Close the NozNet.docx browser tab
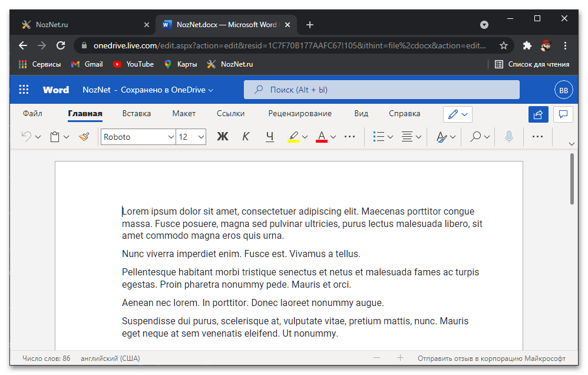The image size is (588, 375). click(288, 25)
